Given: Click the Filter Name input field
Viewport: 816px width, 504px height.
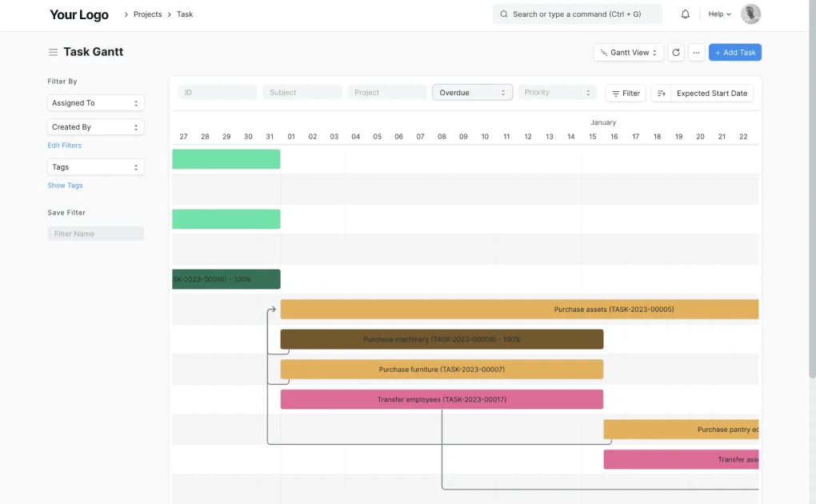Looking at the screenshot, I should (95, 233).
